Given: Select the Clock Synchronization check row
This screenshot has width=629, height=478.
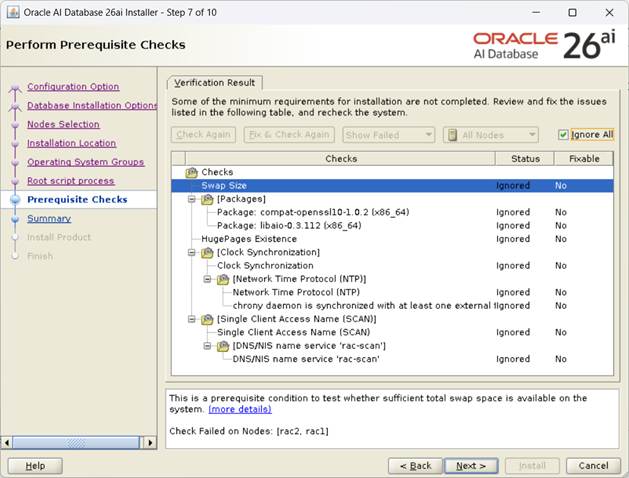Looking at the screenshot, I should [392, 265].
